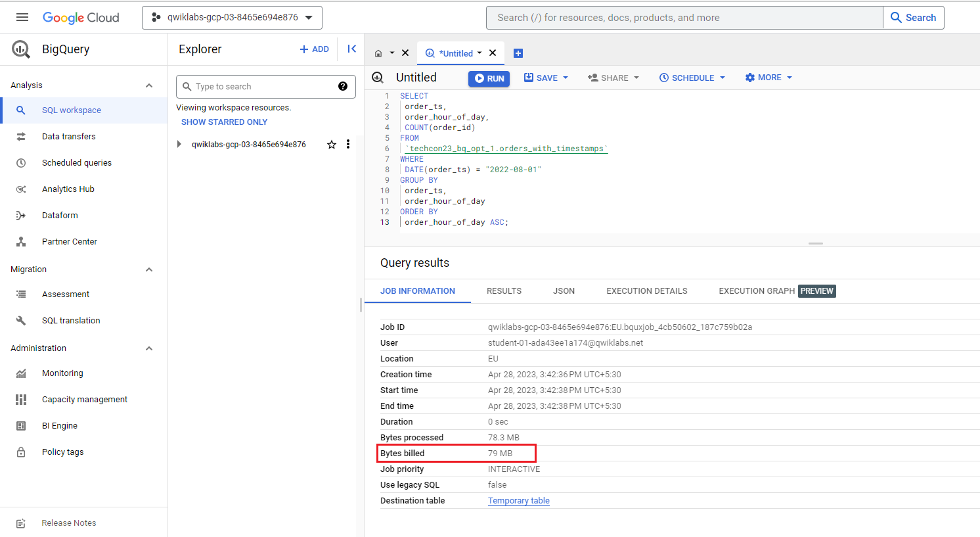Click the ADD button in Explorer
This screenshot has width=980, height=537.
point(315,49)
